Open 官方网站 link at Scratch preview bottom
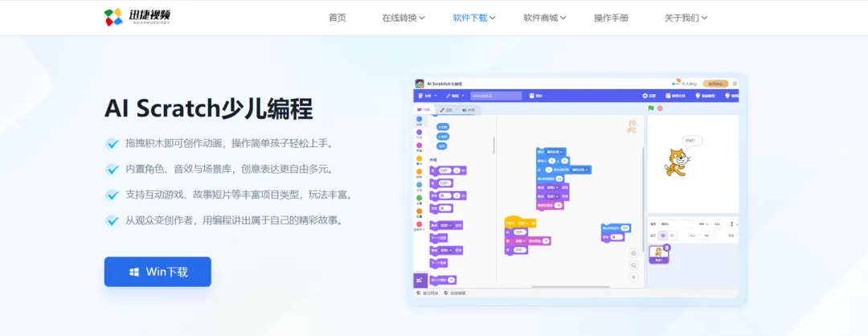 [x=427, y=293]
